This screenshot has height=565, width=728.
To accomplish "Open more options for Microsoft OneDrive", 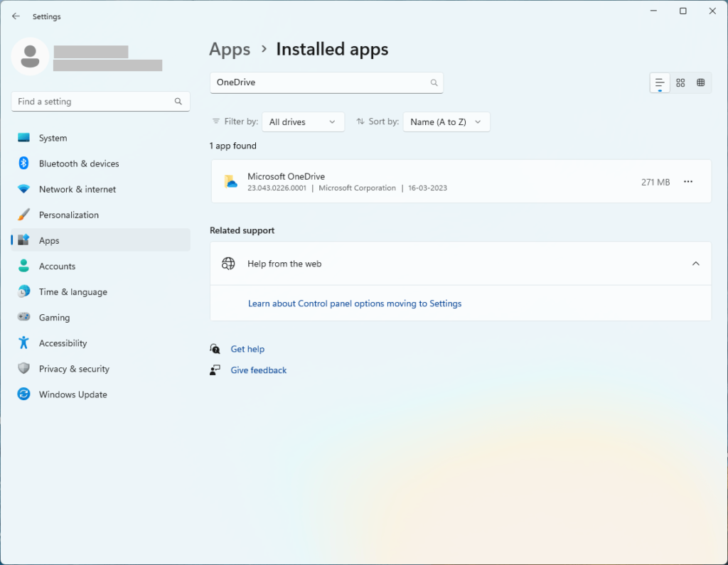I will click(688, 181).
